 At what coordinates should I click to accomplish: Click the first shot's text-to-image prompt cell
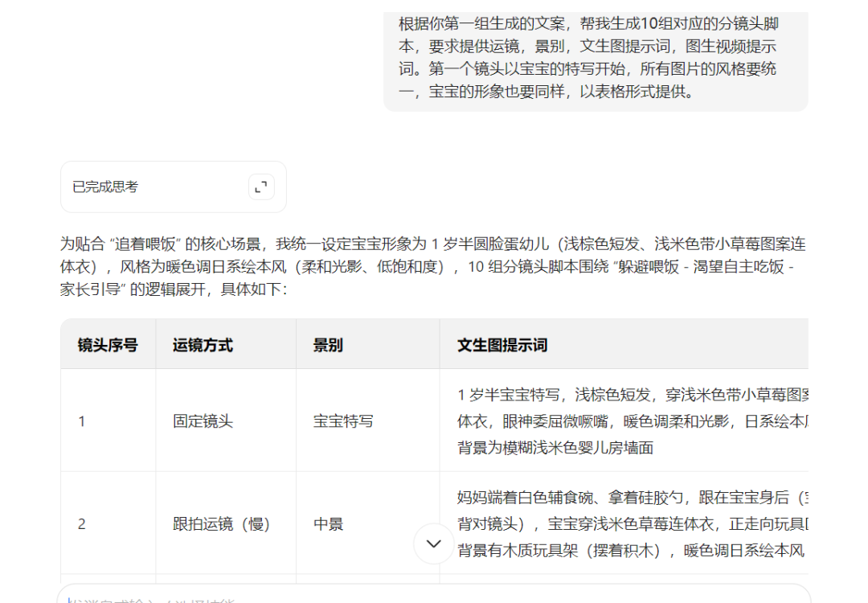(x=632, y=421)
